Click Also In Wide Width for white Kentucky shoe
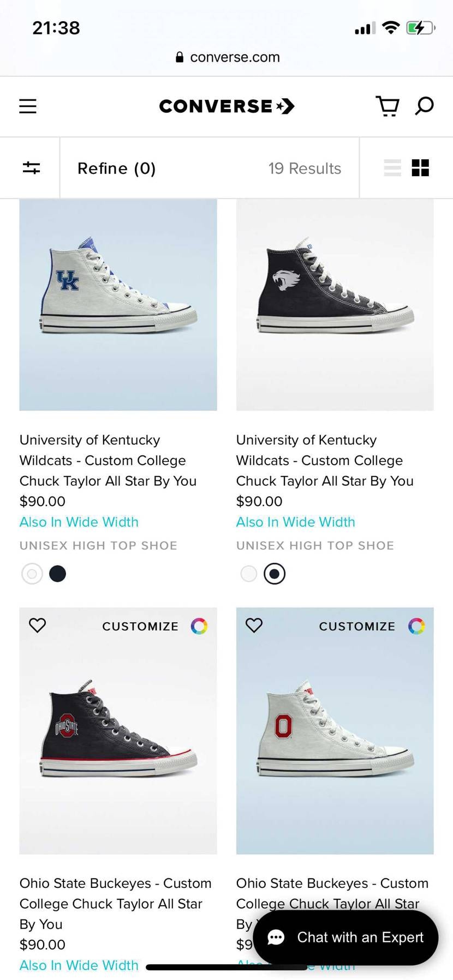Screen dimensions: 453x980 [x=79, y=522]
